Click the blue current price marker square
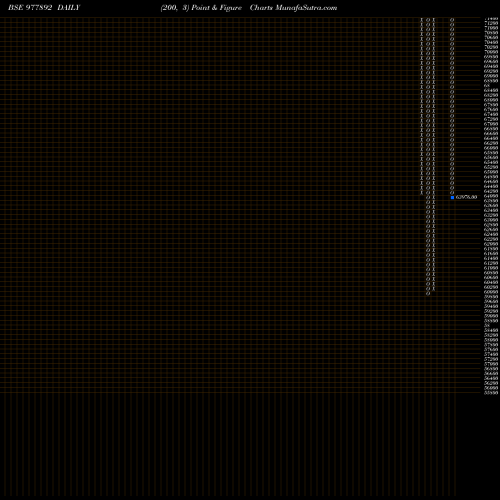 click(452, 197)
